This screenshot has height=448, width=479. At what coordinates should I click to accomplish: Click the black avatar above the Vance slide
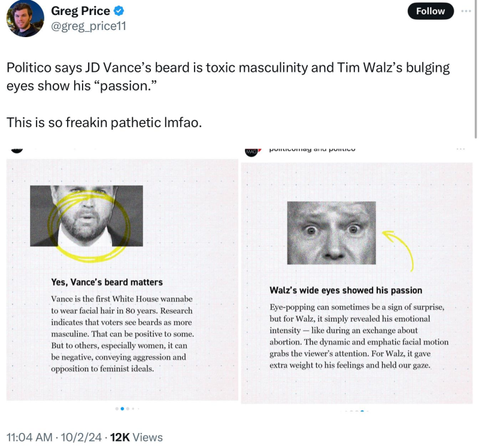coord(17,149)
